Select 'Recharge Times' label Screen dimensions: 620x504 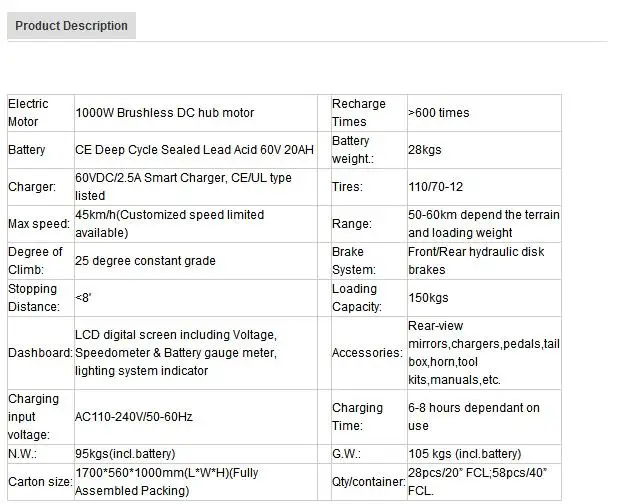coord(359,113)
